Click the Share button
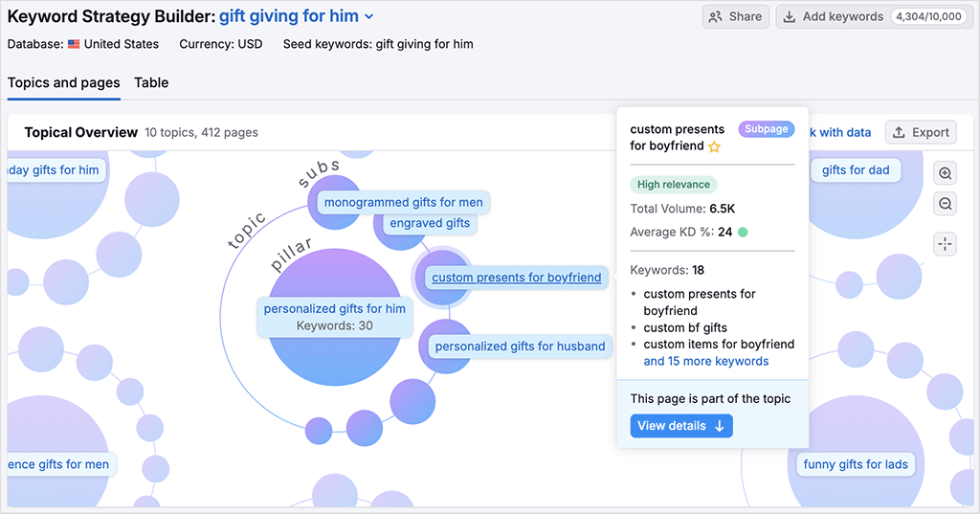Image resolution: width=980 pixels, height=514 pixels. coord(736,17)
